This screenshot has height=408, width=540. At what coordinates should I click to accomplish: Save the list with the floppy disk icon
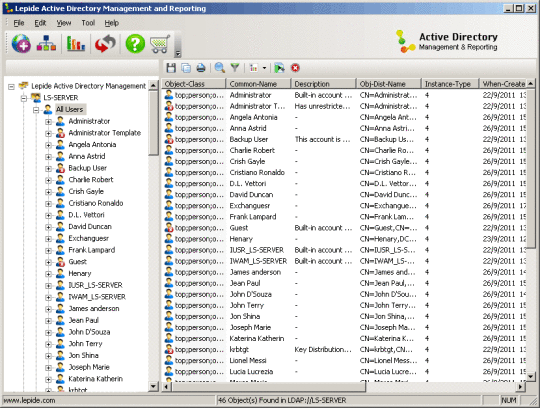click(171, 68)
